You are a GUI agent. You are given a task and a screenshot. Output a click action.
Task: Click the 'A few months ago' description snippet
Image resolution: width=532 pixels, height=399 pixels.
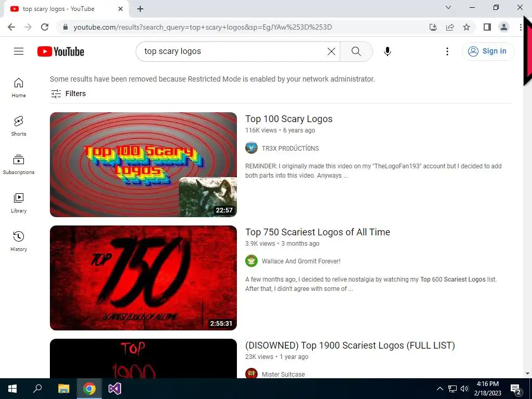pos(371,284)
